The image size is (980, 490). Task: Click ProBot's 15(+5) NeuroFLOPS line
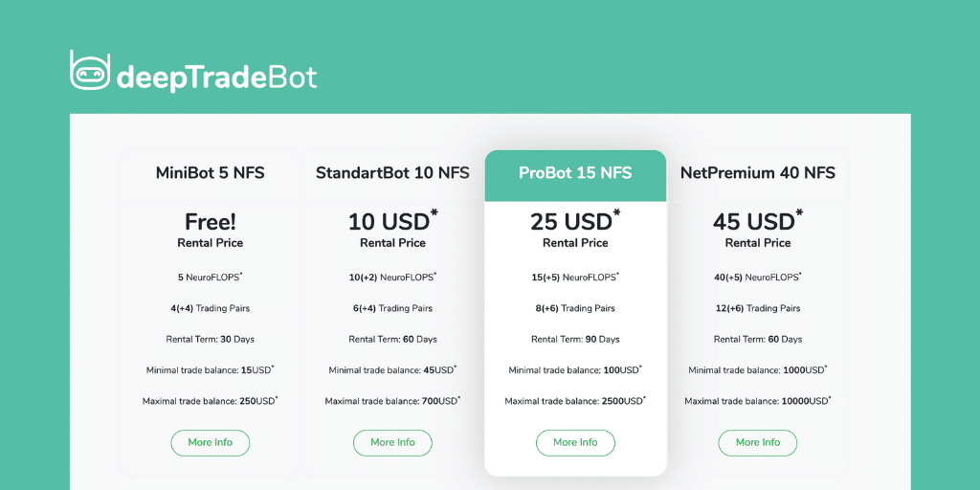coord(575,278)
